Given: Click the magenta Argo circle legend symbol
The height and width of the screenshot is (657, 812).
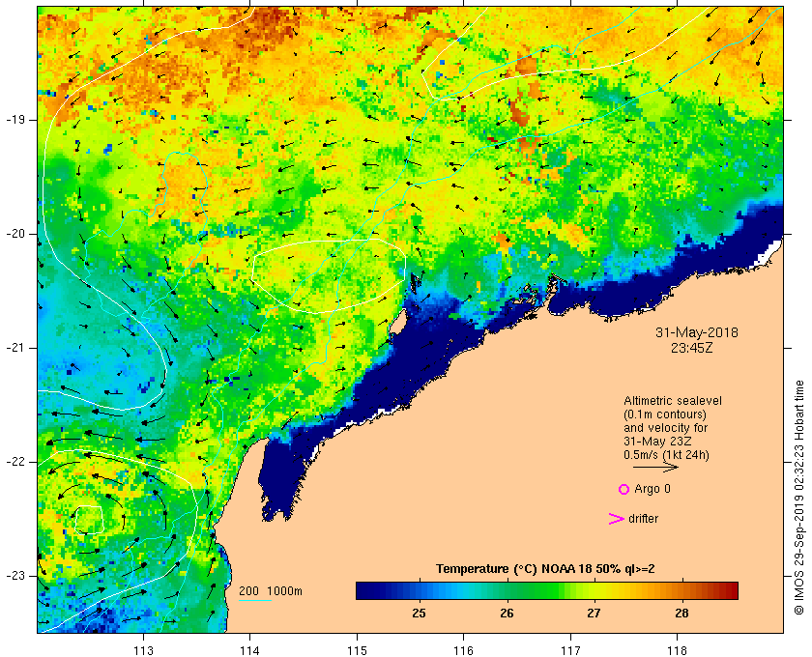Looking at the screenshot, I should point(623,489).
